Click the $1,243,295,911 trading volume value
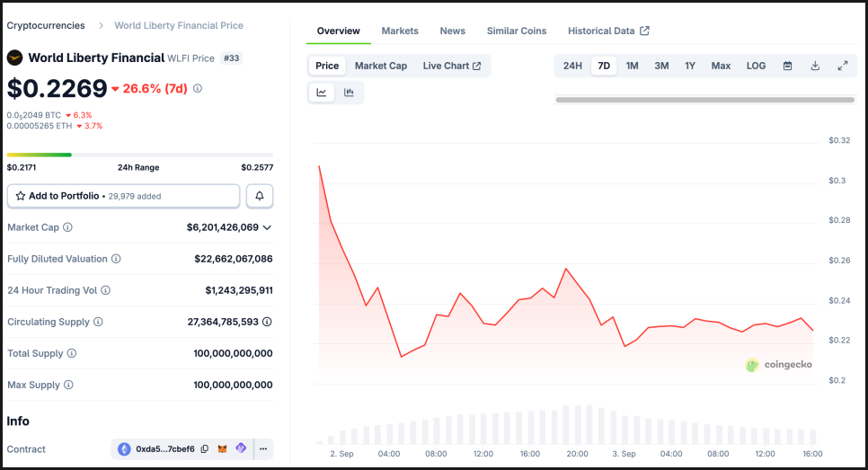 (239, 290)
